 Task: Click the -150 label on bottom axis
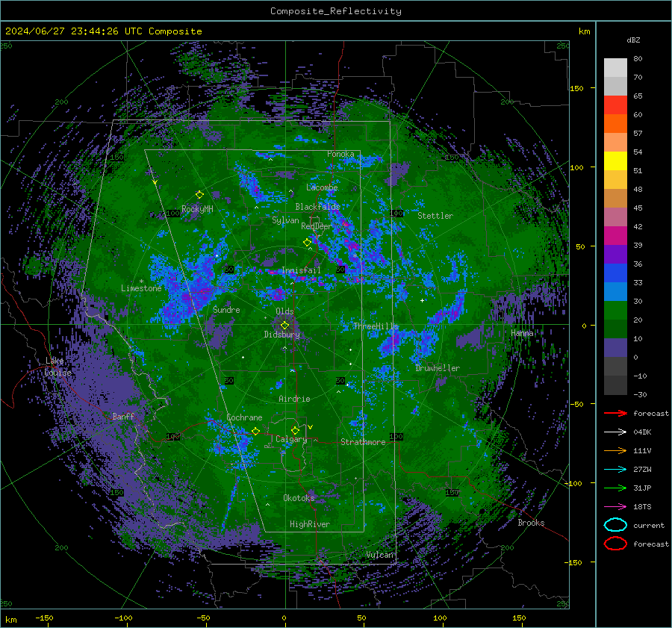coord(44,618)
